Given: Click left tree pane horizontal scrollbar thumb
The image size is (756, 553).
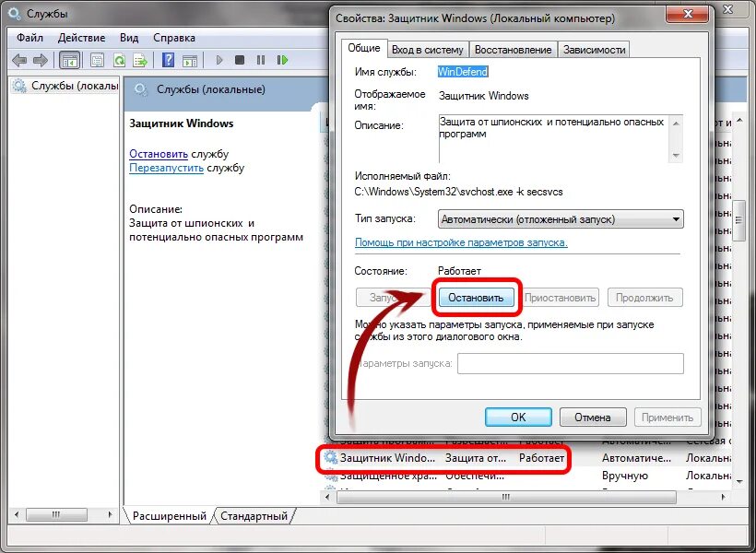Looking at the screenshot, I should 56,515.
